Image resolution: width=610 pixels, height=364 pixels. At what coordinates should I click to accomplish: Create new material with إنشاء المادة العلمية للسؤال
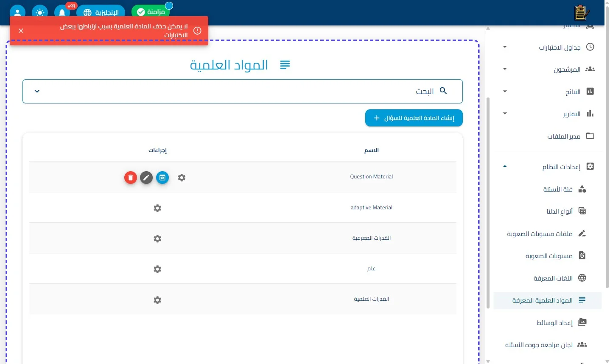point(414,118)
